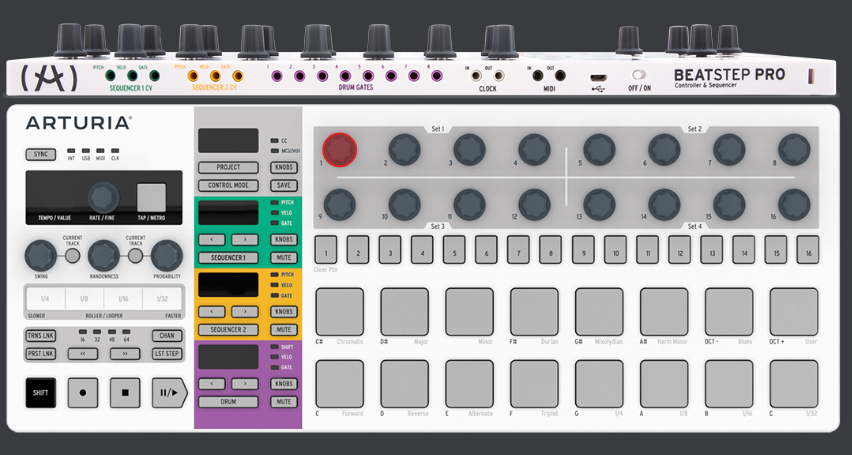Toggle KNOBS in green Sequencer 1 section

pos(284,240)
